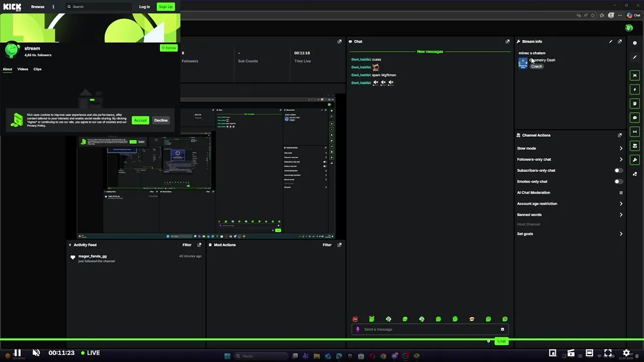Click the Search field on Kick header
The width and height of the screenshot is (644, 362).
tap(98, 7)
